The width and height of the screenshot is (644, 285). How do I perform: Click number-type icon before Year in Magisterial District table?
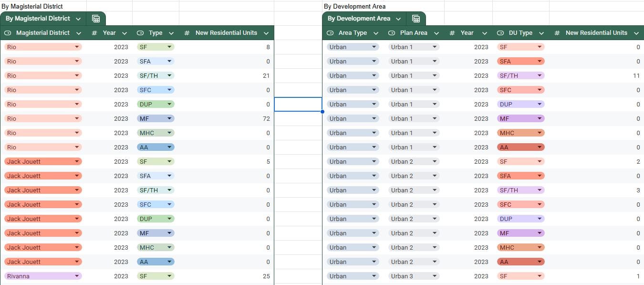pos(94,33)
